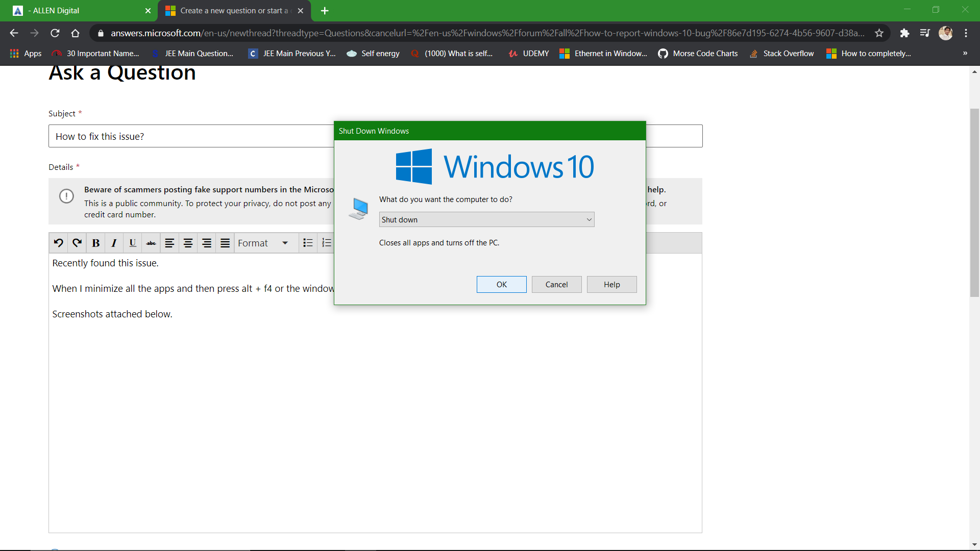Close the ALLEN Digital tab
Viewport: 980px width, 551px height.
tap(148, 11)
